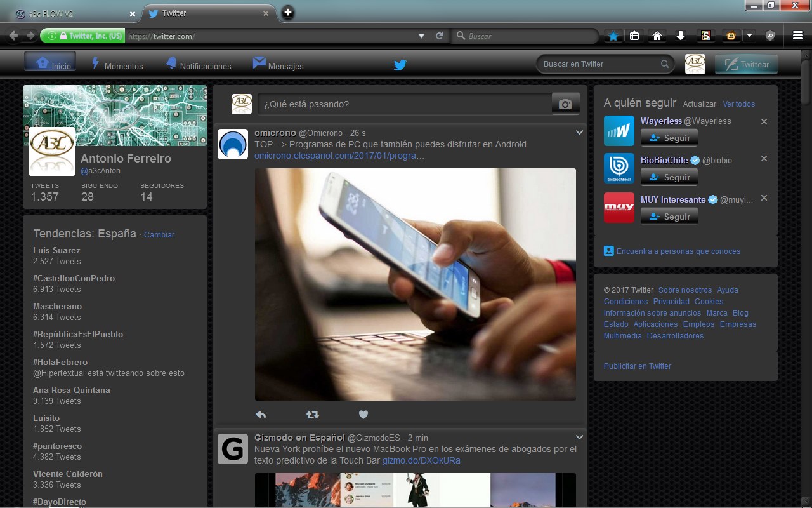812x508 pixels.
Task: Open the browser hamburger menu
Action: click(x=798, y=36)
